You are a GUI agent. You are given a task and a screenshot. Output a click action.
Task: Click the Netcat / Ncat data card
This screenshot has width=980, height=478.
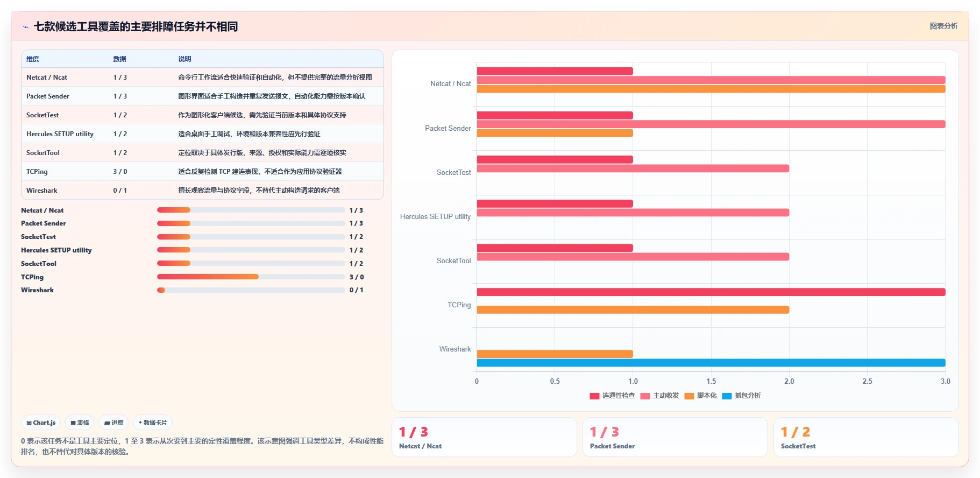coord(484,437)
